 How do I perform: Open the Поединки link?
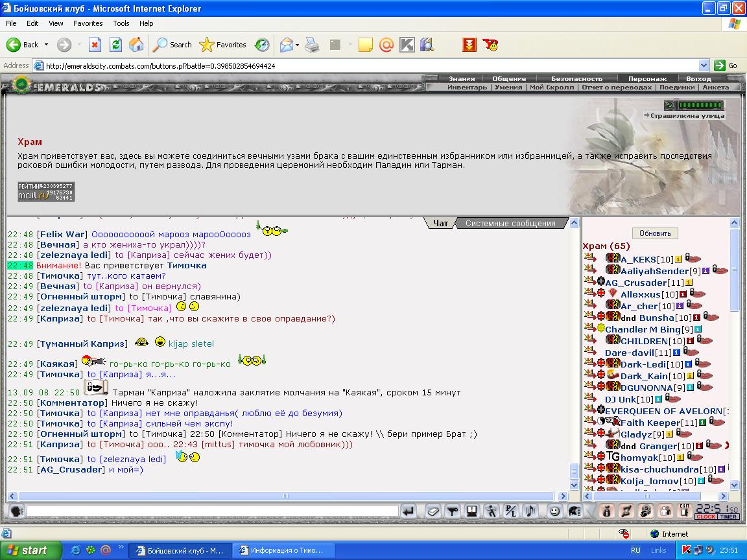(x=677, y=87)
